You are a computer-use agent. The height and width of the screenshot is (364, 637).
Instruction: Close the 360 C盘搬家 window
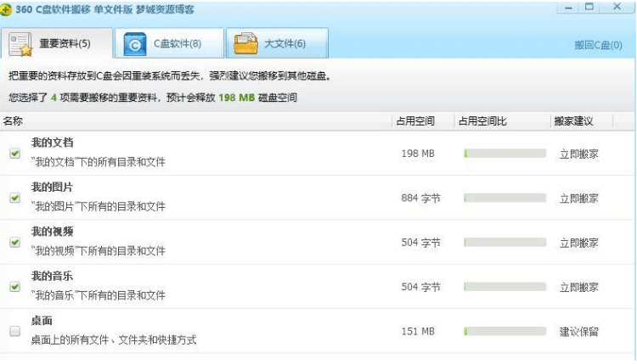(x=617, y=8)
